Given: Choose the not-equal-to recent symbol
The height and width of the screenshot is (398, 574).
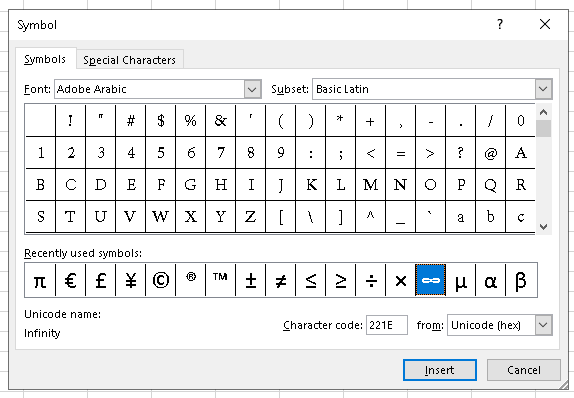Looking at the screenshot, I should (280, 280).
